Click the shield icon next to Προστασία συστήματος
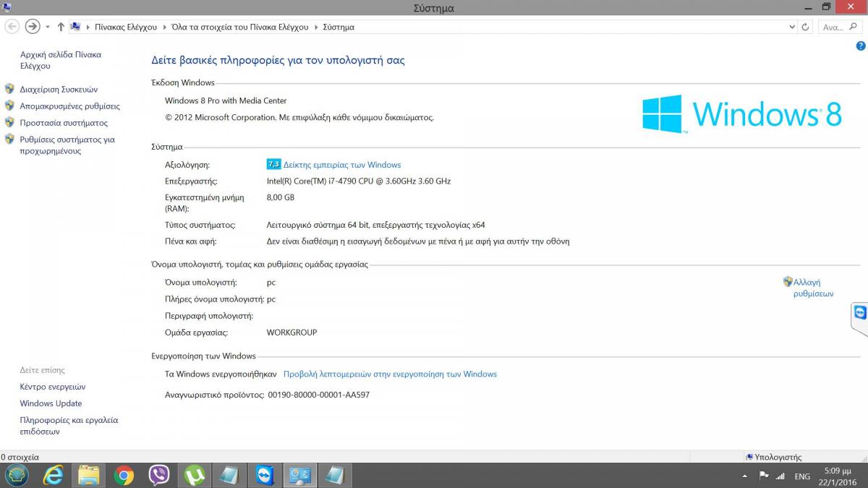Screen dimensions: 868x488 tap(9, 122)
